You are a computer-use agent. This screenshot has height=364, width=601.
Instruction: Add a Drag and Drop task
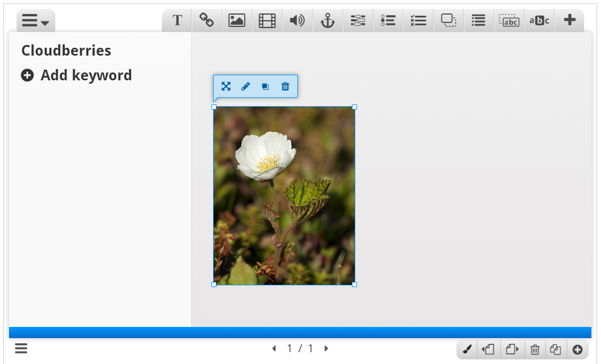point(449,20)
